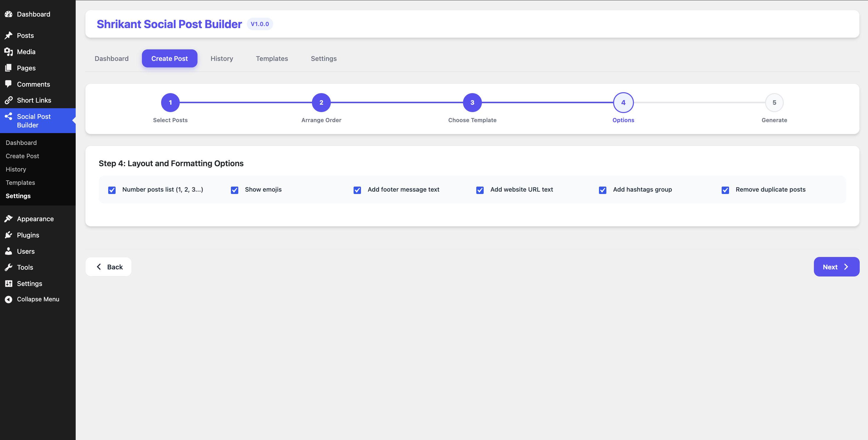
Task: Click the Comments speech bubble icon
Action: (x=8, y=84)
